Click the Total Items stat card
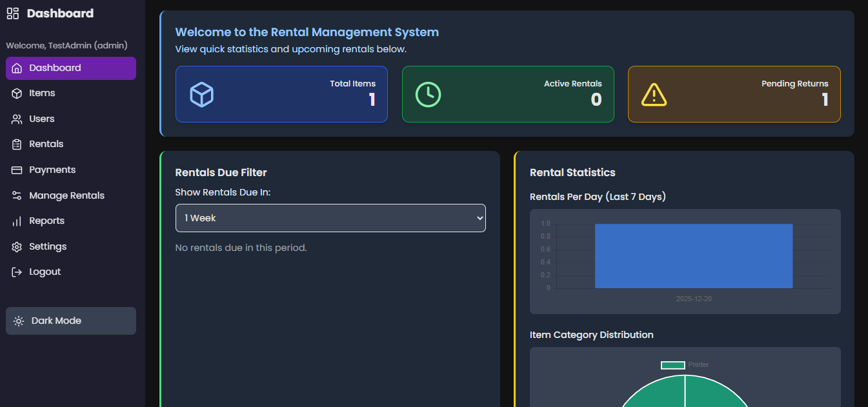 pyautogui.click(x=281, y=94)
